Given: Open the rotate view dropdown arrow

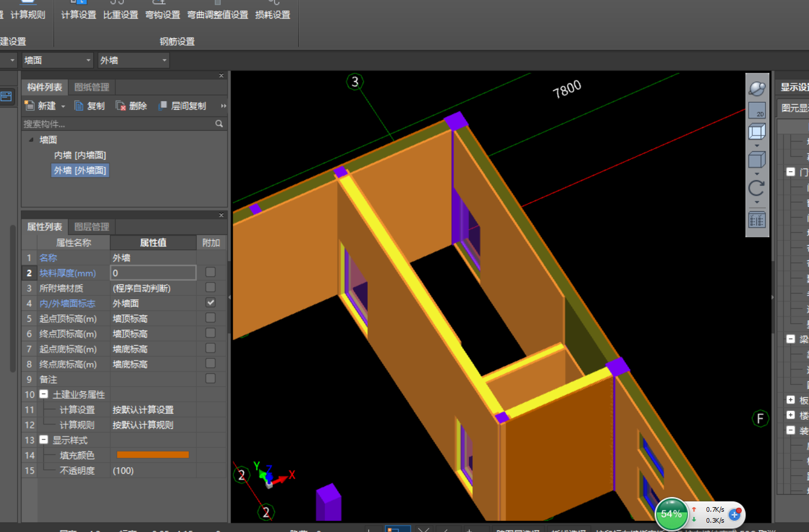Looking at the screenshot, I should (757, 202).
